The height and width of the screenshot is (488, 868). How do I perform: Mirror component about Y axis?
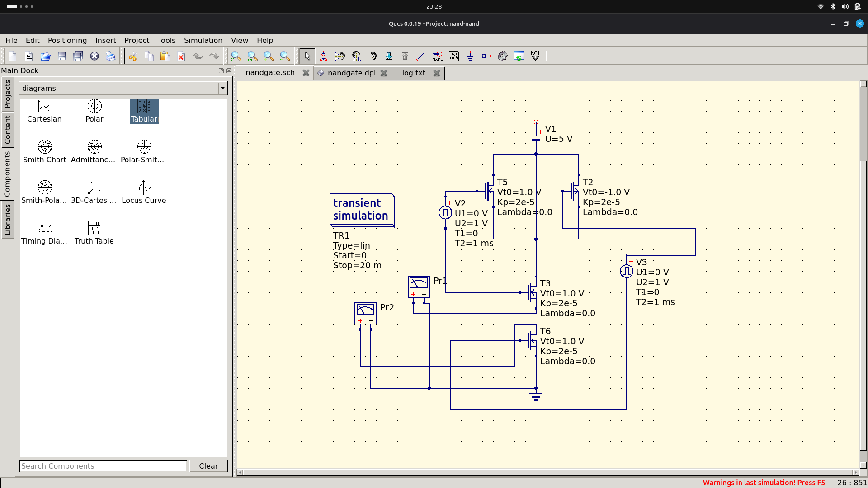[356, 56]
